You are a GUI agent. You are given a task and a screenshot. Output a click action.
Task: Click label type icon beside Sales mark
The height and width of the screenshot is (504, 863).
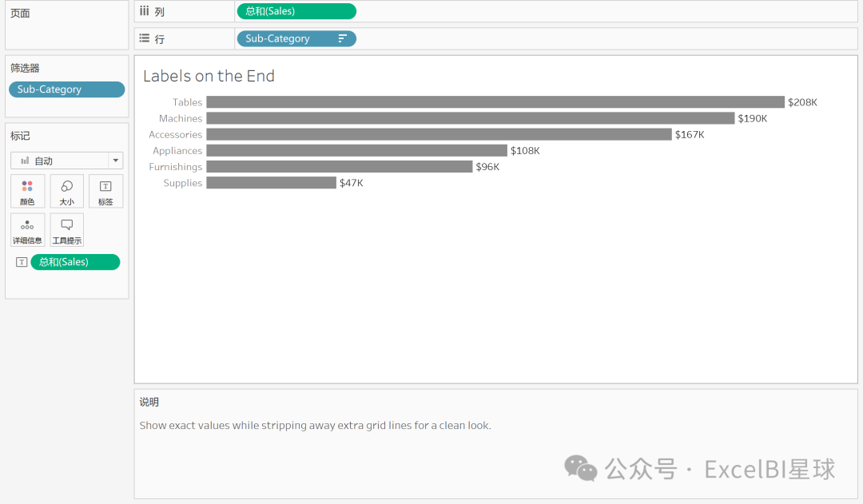[x=22, y=262]
